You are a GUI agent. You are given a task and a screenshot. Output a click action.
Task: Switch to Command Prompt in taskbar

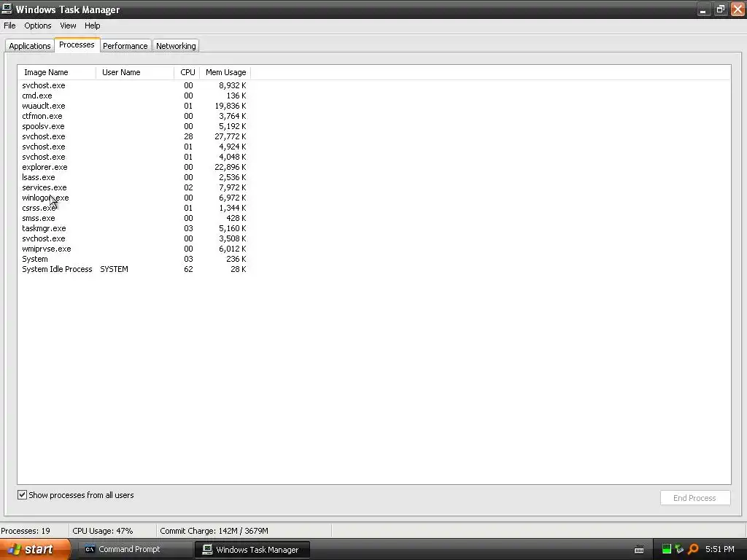135,550
